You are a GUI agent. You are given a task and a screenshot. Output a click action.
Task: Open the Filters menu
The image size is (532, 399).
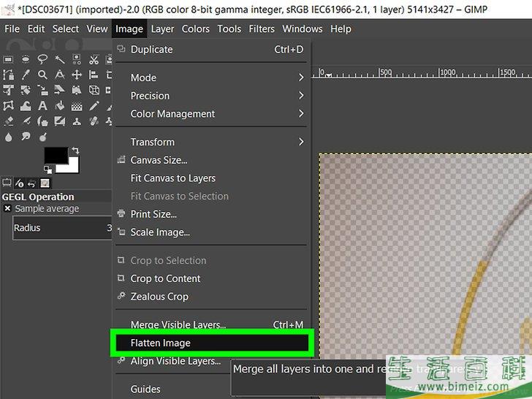pyautogui.click(x=262, y=28)
